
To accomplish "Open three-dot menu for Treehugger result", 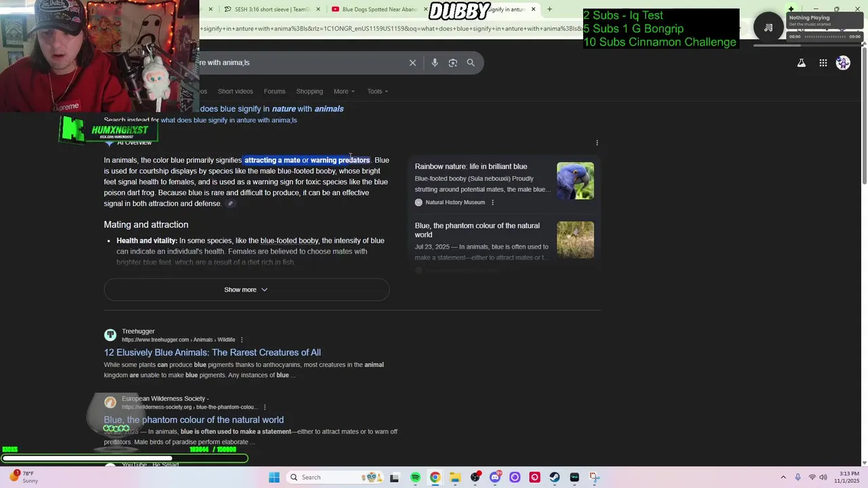I will (x=241, y=340).
